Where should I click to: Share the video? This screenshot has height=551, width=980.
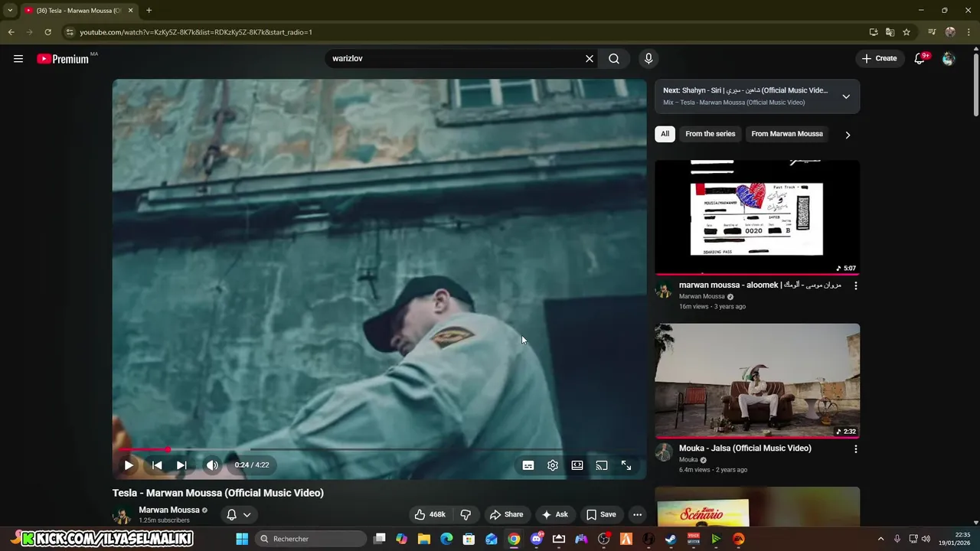click(507, 514)
